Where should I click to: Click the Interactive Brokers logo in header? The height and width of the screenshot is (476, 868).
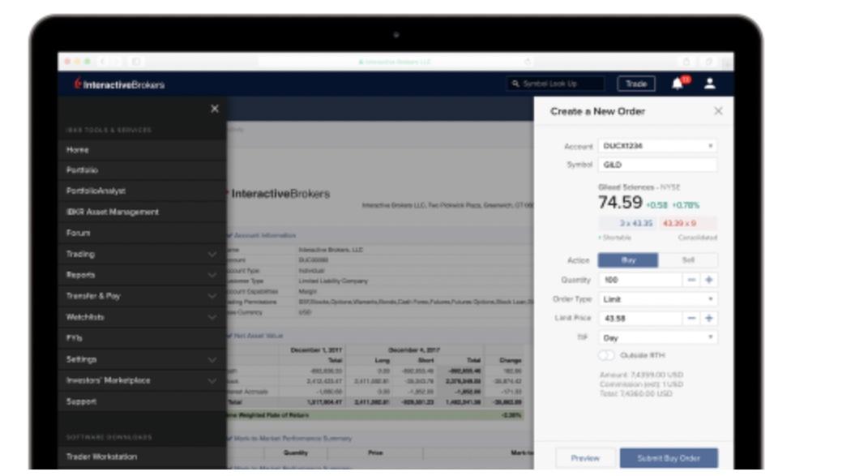pos(120,84)
